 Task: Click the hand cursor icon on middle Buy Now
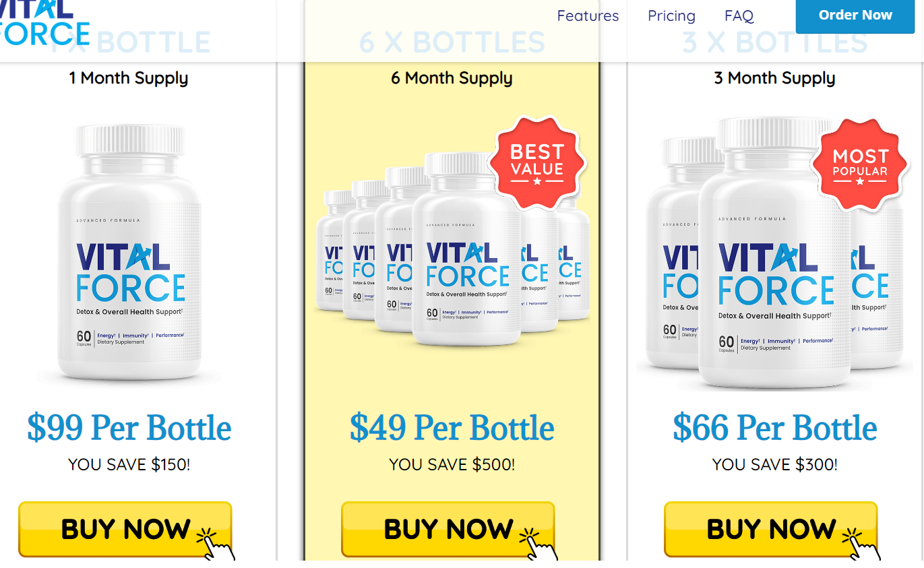(538, 544)
